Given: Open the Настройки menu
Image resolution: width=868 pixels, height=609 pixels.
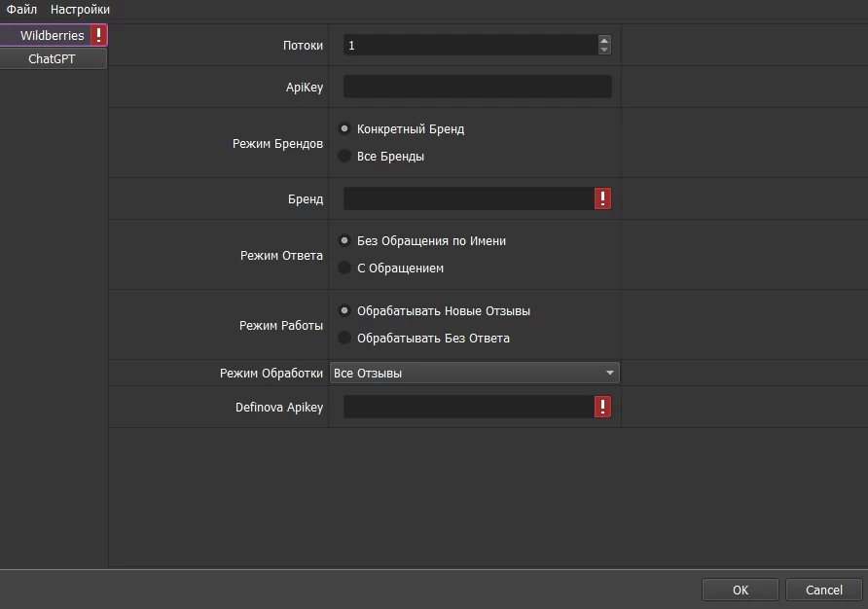Looking at the screenshot, I should [x=80, y=10].
